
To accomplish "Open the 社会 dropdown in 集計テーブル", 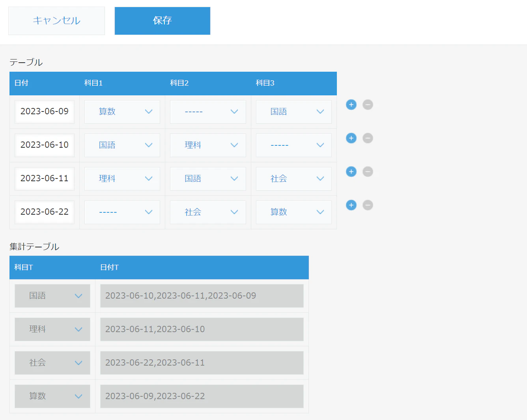I will coord(52,363).
